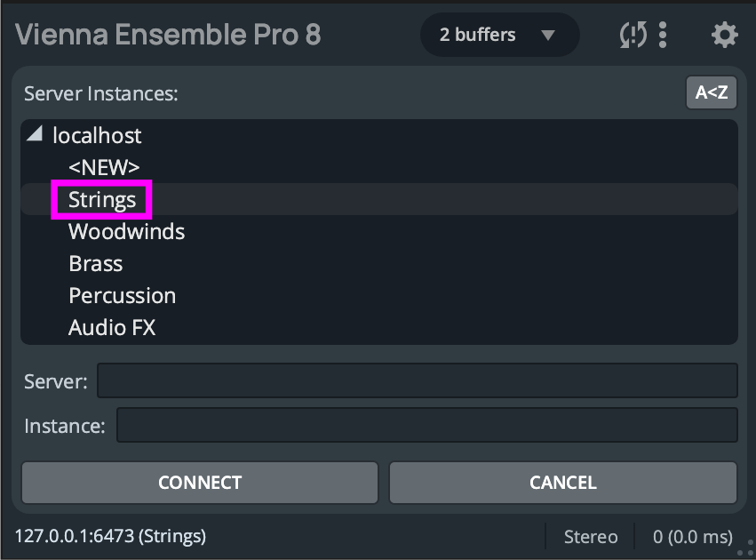Select the Strings instance

tap(102, 199)
